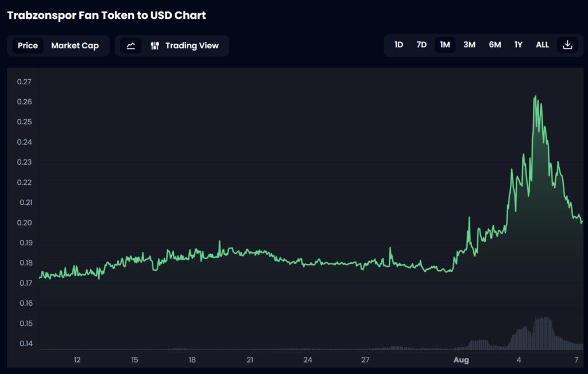Select the 6M time range

point(494,45)
